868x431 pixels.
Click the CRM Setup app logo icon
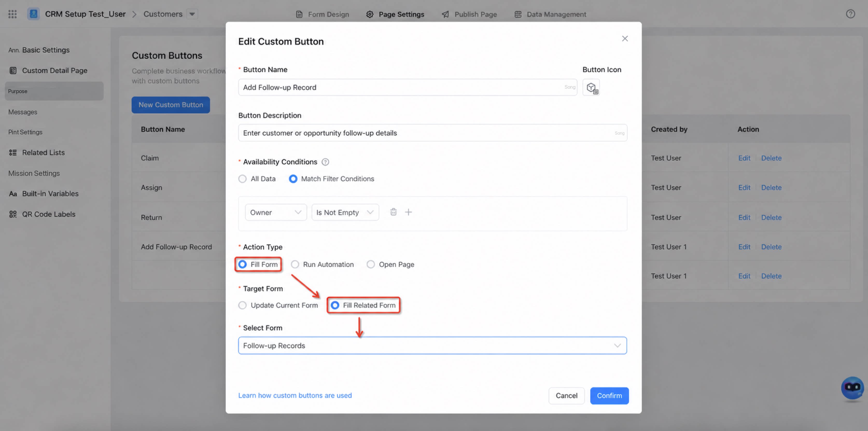point(33,14)
